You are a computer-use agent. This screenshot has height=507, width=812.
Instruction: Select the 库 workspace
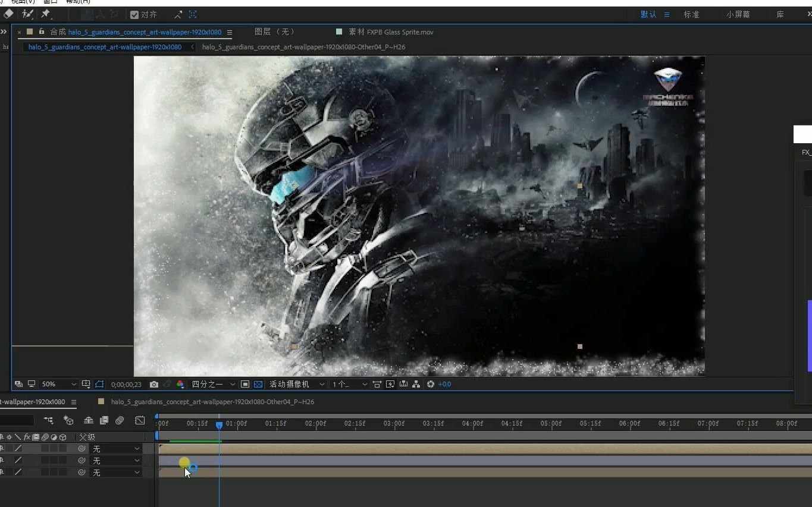pyautogui.click(x=780, y=14)
